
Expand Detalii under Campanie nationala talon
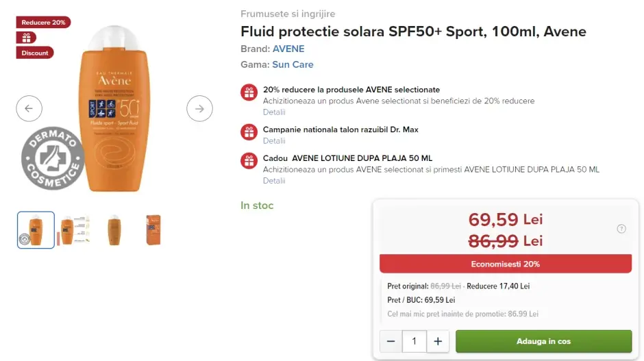pos(274,141)
